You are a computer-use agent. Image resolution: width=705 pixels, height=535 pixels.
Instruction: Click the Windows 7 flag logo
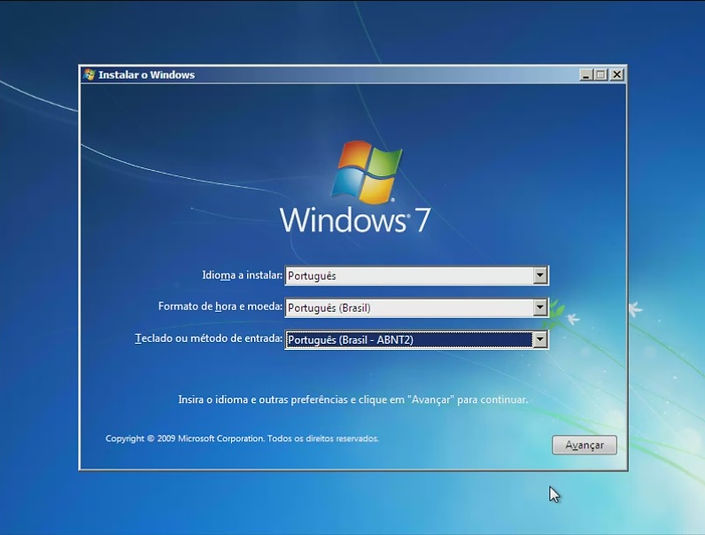pyautogui.click(x=367, y=172)
